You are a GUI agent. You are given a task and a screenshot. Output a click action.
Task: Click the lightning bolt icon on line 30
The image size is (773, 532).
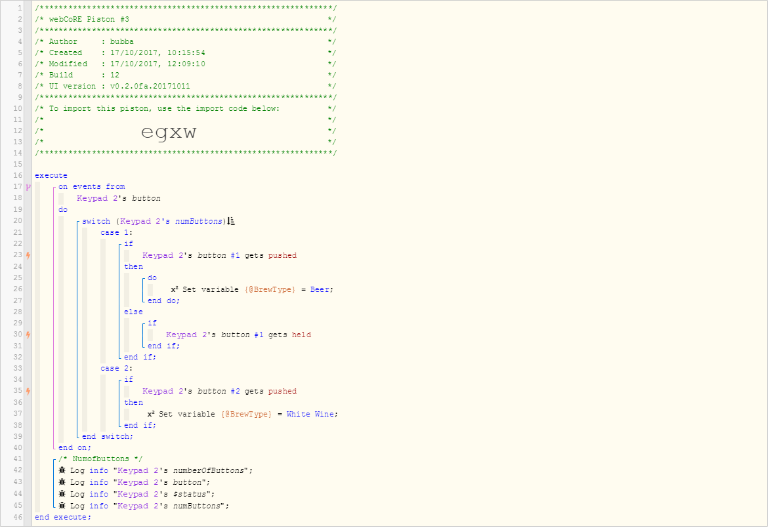tap(28, 335)
